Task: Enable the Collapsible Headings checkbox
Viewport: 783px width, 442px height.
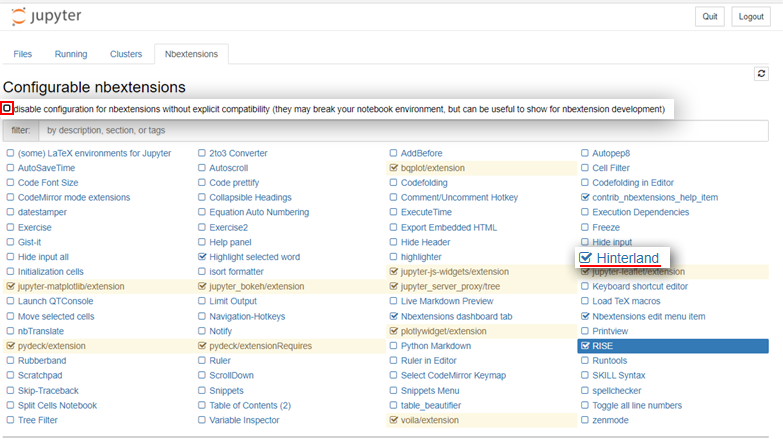Action: (202, 197)
